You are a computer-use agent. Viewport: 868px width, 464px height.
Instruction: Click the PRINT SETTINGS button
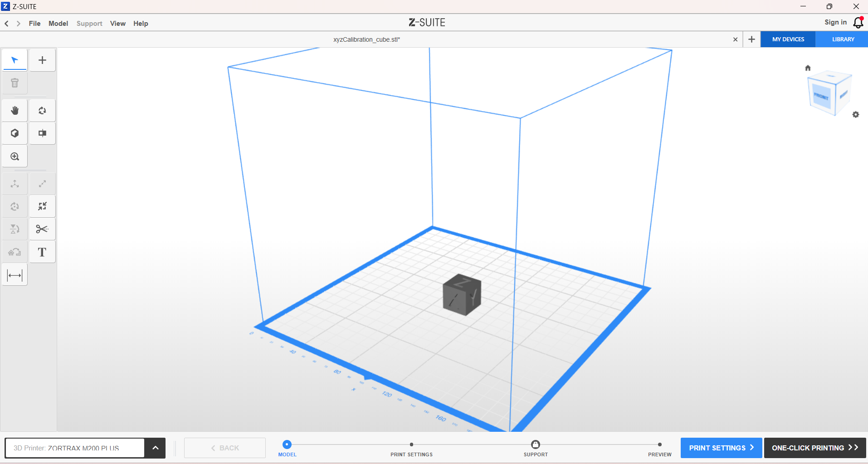721,448
